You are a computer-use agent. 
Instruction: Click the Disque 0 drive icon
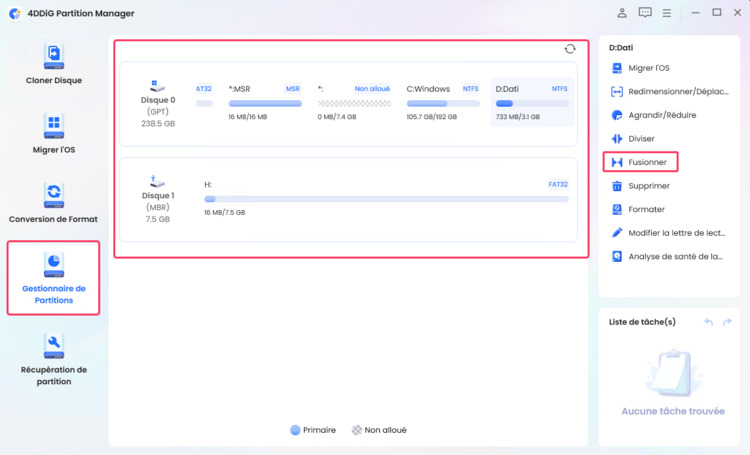pyautogui.click(x=157, y=86)
